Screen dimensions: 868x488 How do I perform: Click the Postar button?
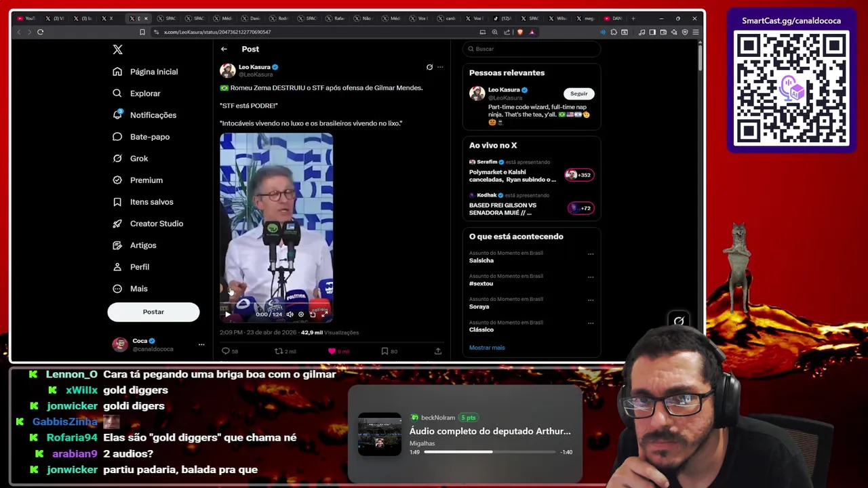(153, 312)
